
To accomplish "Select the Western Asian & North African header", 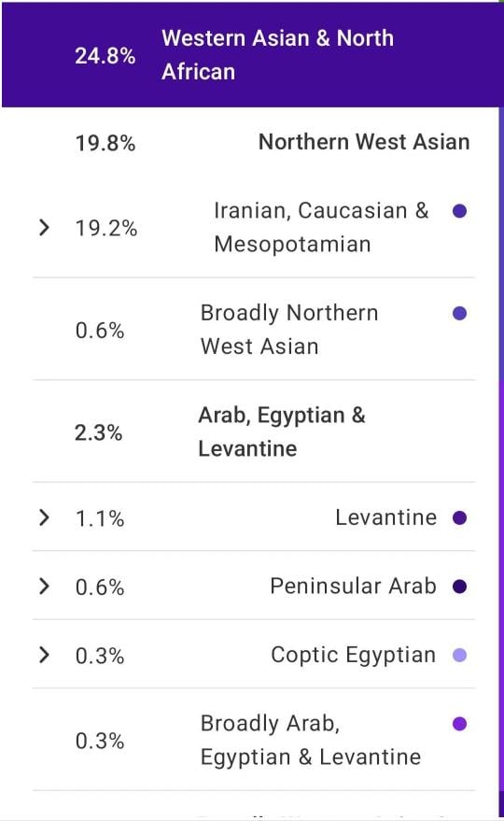I will click(251, 55).
